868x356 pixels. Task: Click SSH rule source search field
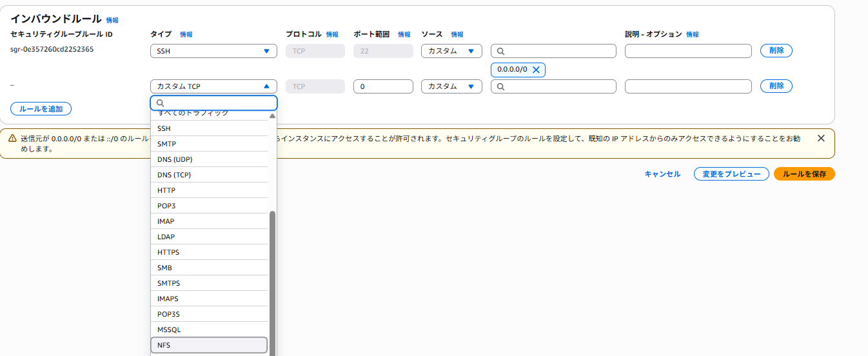coord(553,51)
